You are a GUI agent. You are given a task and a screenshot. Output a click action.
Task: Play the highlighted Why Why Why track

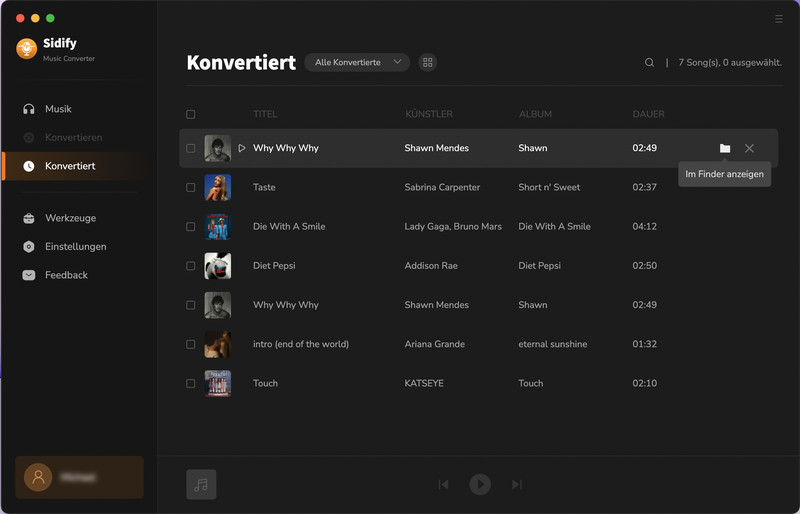pos(242,148)
